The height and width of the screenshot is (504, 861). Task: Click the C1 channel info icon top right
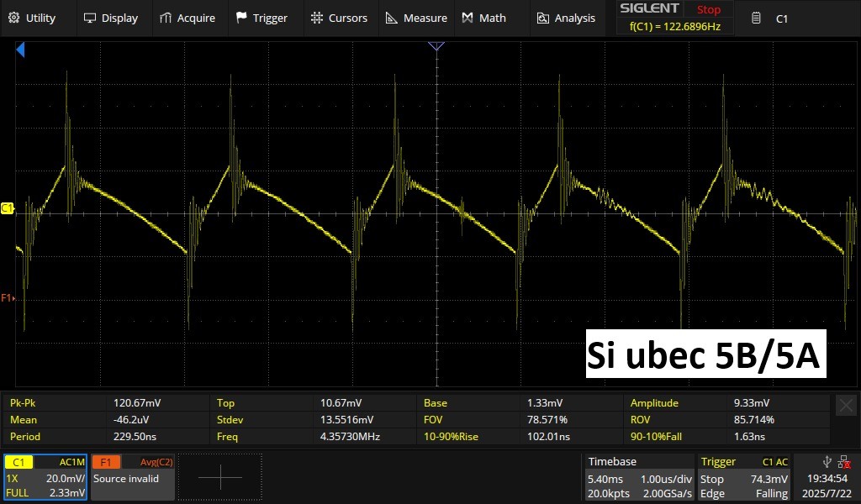[x=756, y=18]
